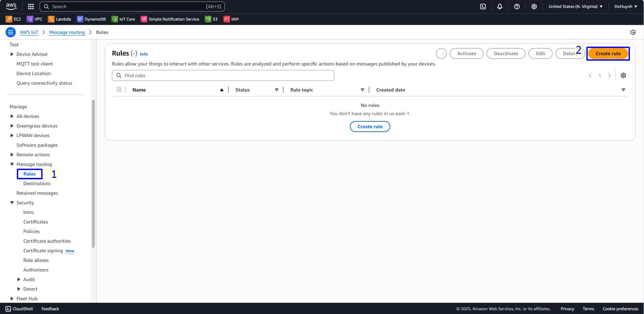Viewport: 644px width, 314px height.
Task: Tick the select-all rules checkbox
Action: pos(119,90)
